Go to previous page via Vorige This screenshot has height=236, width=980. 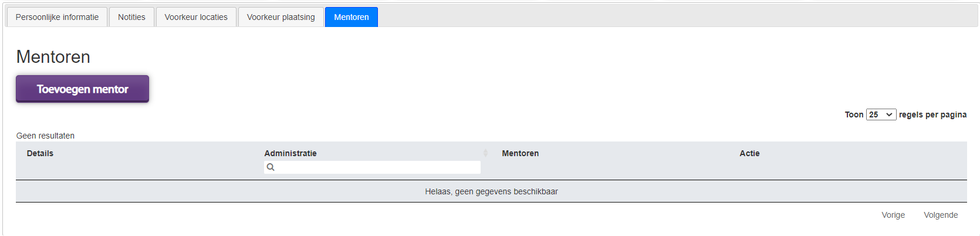coord(893,215)
